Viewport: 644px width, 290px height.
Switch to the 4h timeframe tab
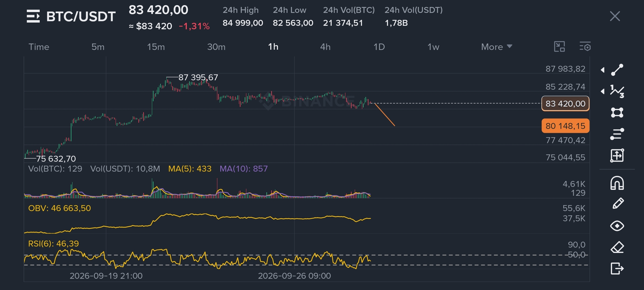(325, 47)
